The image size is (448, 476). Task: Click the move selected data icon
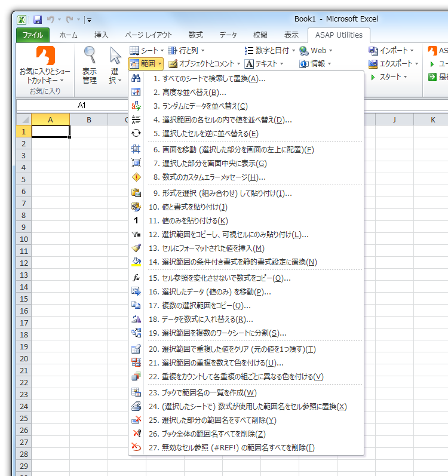pyautogui.click(x=136, y=291)
